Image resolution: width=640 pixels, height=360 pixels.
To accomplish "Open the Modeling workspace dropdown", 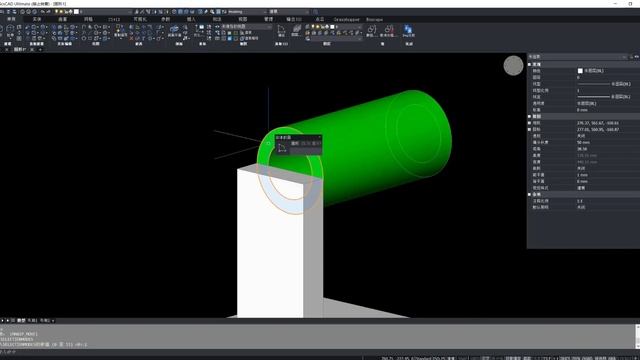I will (246, 12).
